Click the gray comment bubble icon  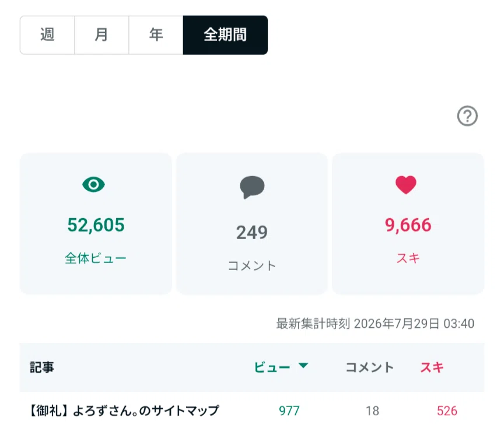(252, 187)
